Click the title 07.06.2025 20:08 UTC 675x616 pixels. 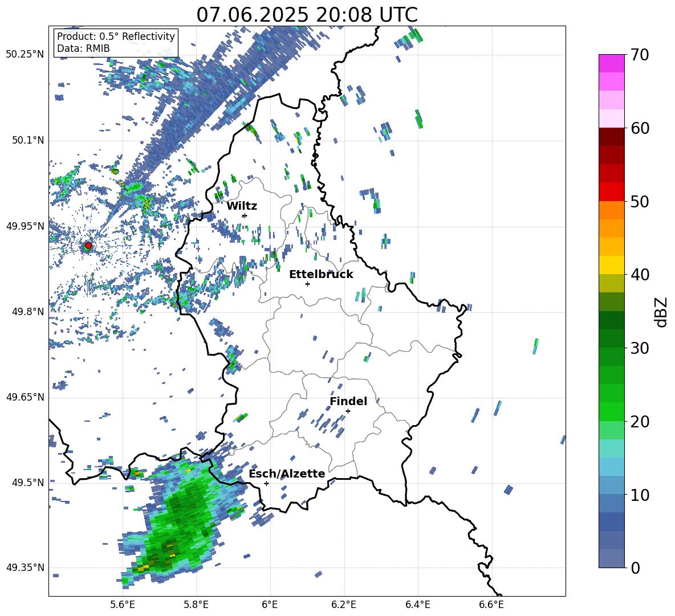tap(307, 15)
